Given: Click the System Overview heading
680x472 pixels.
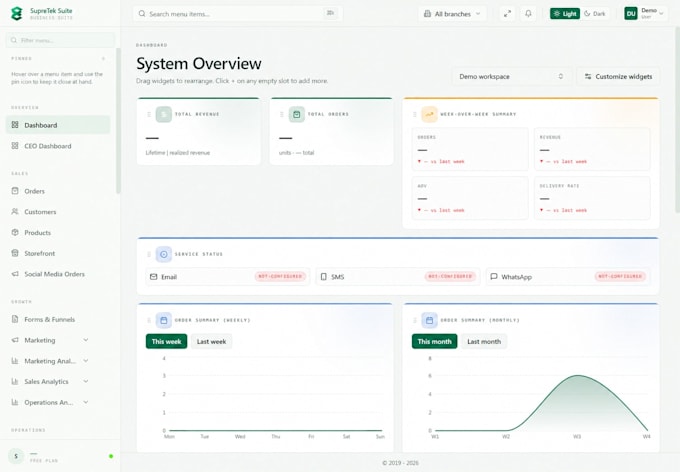Looking at the screenshot, I should [199, 64].
